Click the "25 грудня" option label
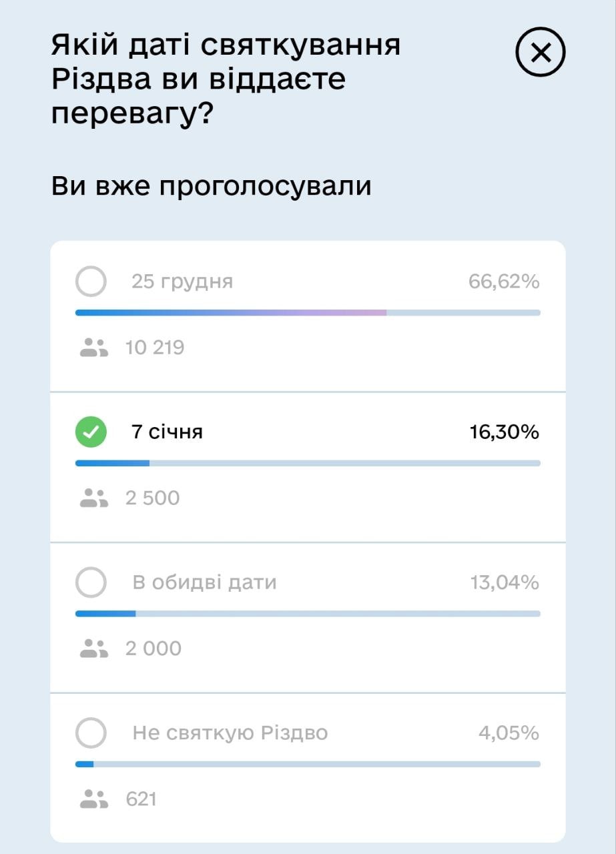The height and width of the screenshot is (854, 616). point(182,282)
